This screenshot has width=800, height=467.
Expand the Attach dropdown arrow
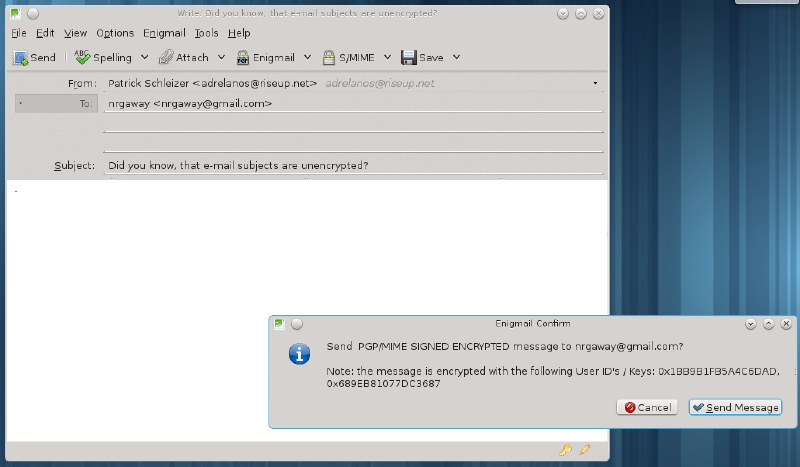[221, 58]
